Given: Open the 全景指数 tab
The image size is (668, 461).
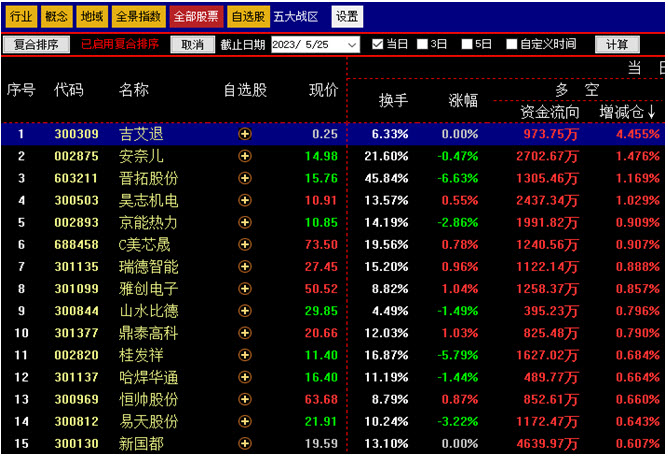Looking at the screenshot, I should coord(138,17).
